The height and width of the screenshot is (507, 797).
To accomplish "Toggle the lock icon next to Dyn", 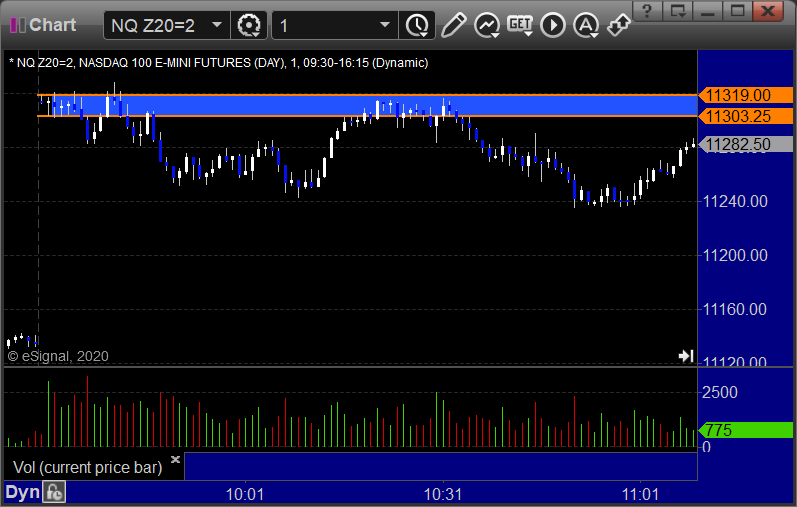I will coord(54,492).
